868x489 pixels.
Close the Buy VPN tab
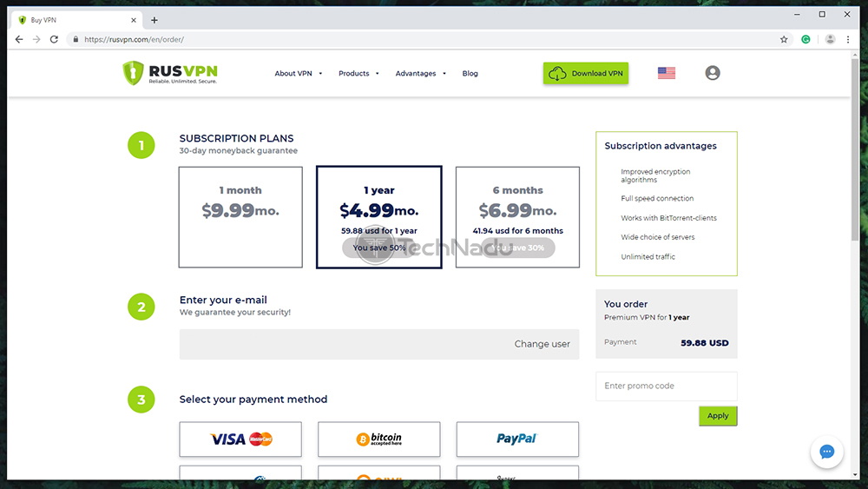(134, 20)
